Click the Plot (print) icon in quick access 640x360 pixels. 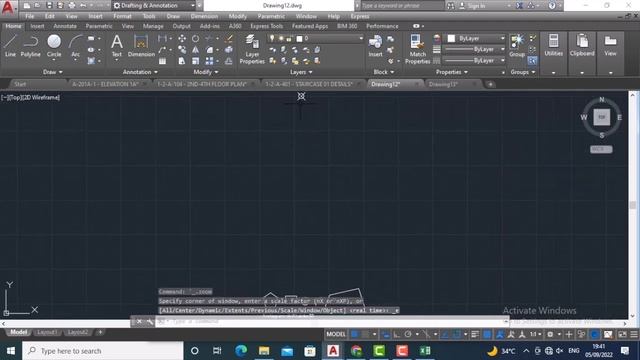[x=72, y=6]
